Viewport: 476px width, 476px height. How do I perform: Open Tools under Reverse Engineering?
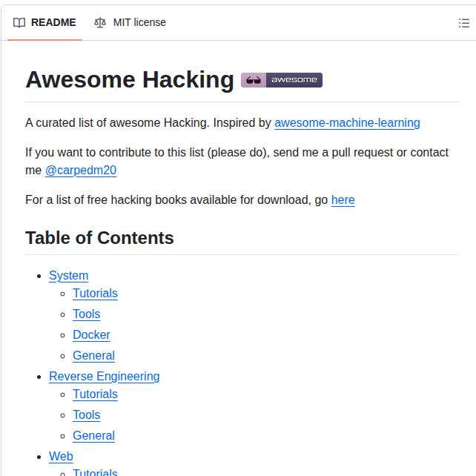[87, 415]
